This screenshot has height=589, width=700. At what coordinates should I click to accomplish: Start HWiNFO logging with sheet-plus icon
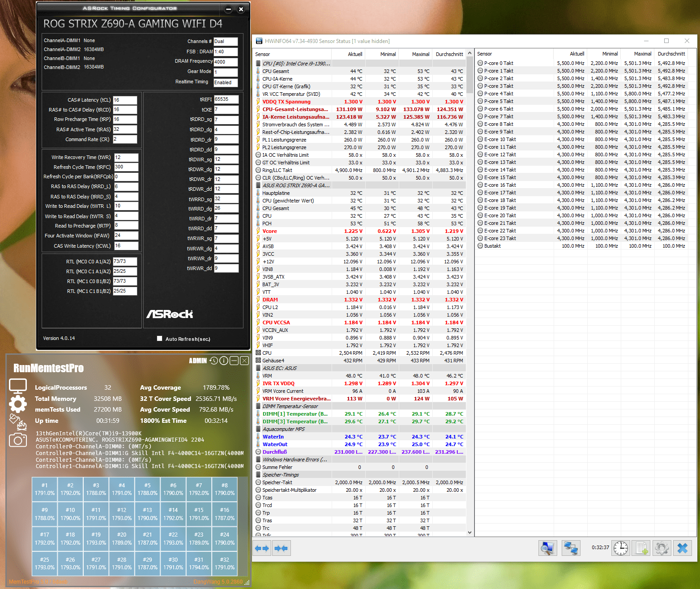tap(642, 548)
